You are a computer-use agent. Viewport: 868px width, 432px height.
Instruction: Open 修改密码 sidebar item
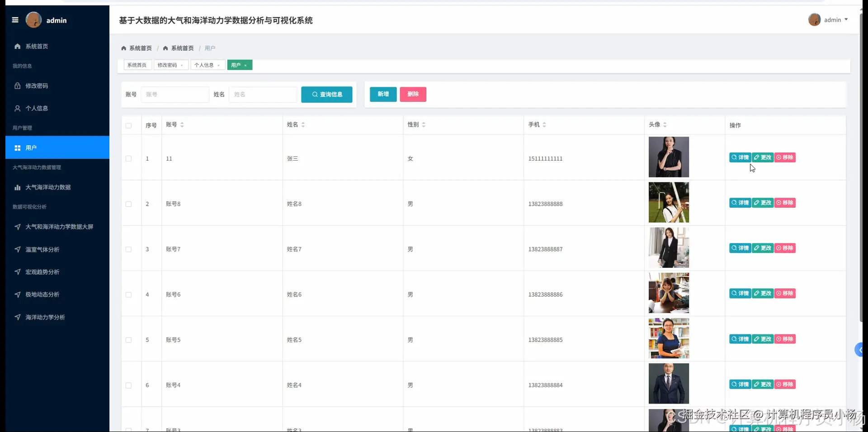[x=57, y=85]
